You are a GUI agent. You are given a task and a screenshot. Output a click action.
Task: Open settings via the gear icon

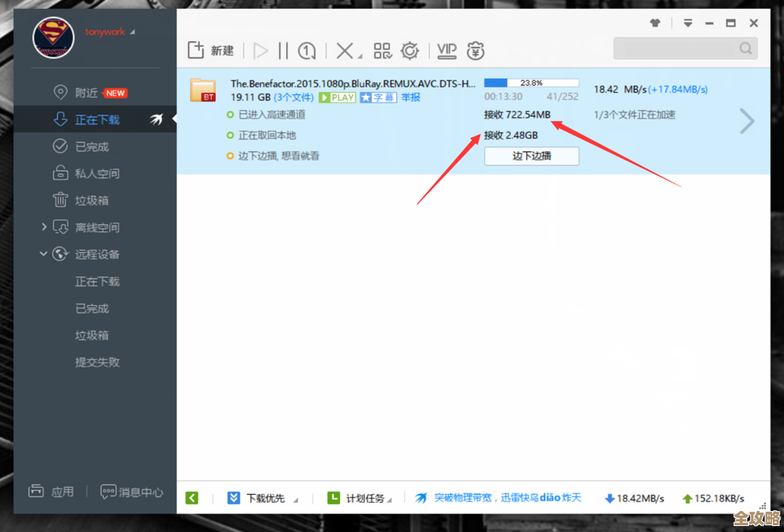click(410, 51)
